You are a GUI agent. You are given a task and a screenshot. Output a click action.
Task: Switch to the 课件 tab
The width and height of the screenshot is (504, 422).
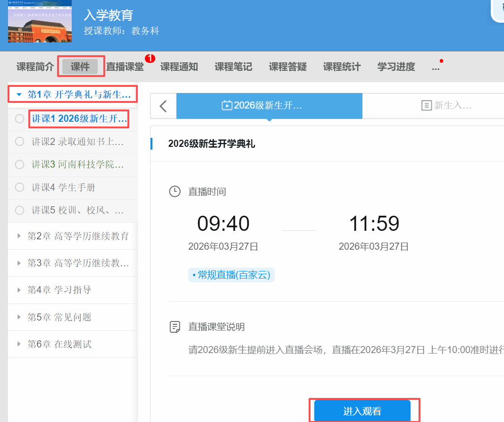click(81, 67)
